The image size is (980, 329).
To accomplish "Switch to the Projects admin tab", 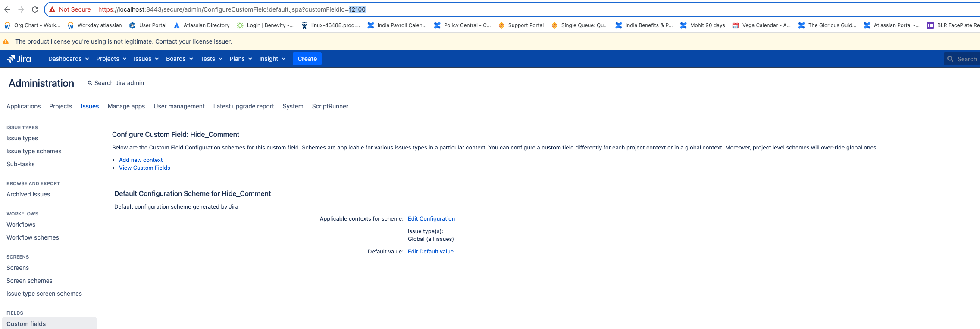I will click(x=61, y=106).
